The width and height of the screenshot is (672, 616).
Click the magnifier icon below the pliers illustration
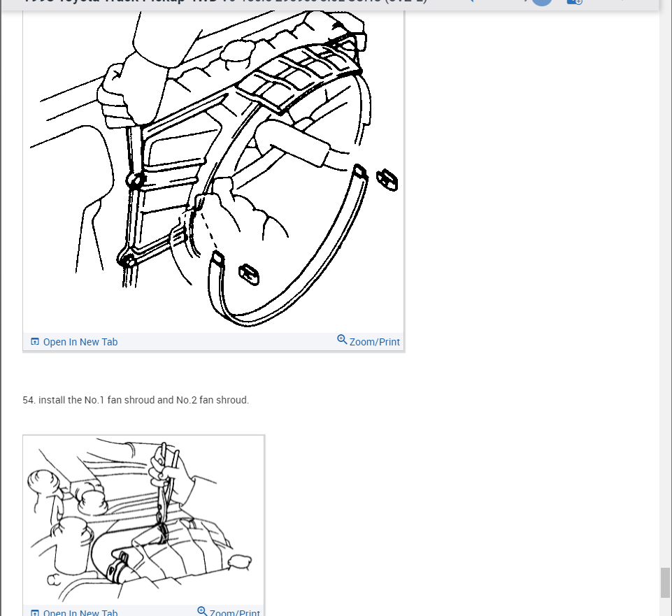click(202, 611)
